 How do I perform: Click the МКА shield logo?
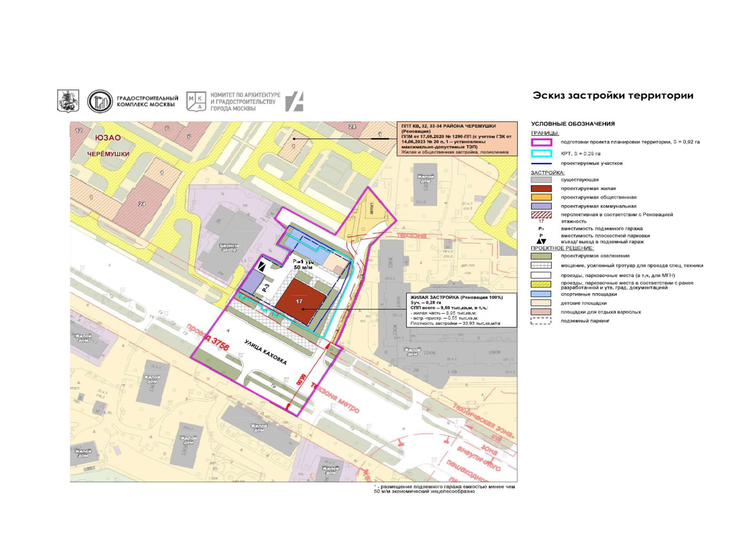[x=196, y=101]
